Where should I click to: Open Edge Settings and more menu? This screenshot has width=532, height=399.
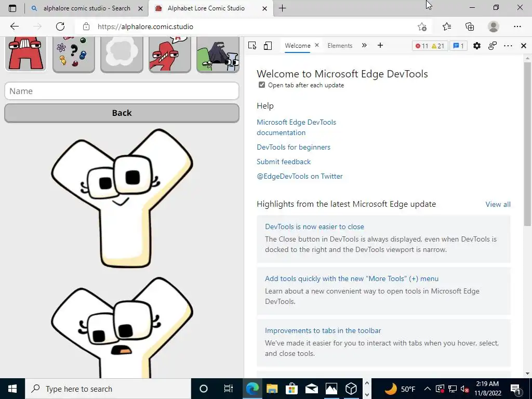(517, 26)
